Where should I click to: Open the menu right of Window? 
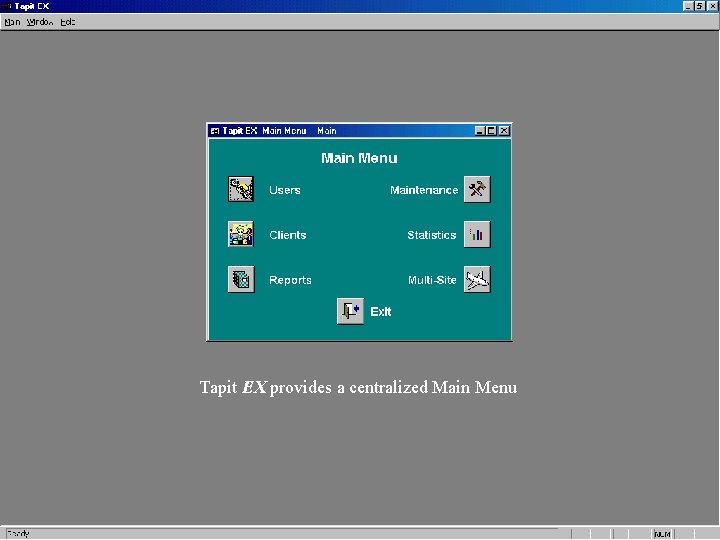point(68,22)
